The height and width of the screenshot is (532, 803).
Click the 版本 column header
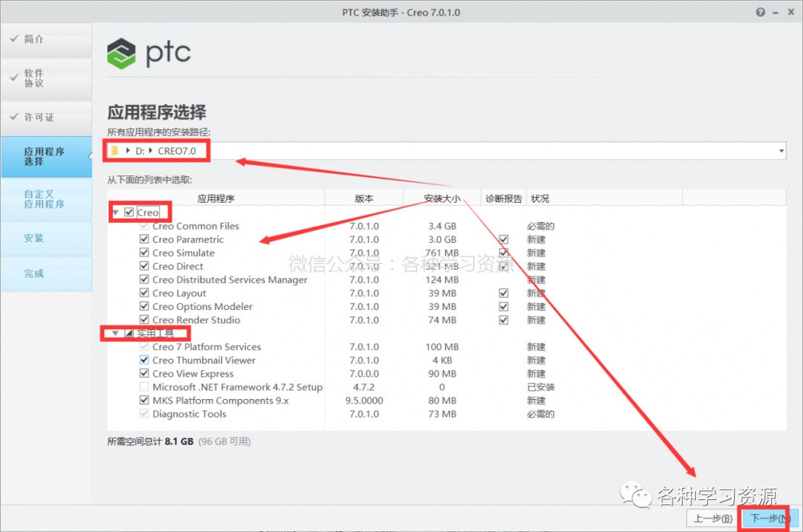pyautogui.click(x=364, y=198)
